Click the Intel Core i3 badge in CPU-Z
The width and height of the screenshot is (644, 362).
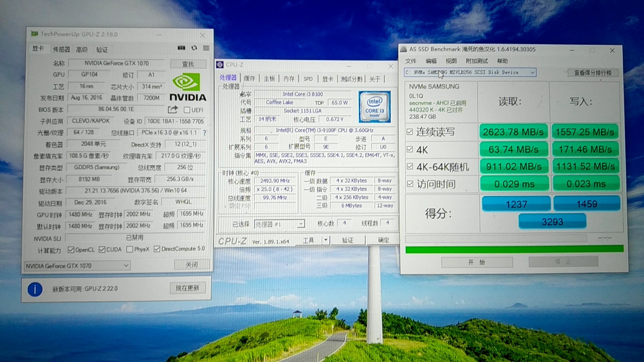pyautogui.click(x=375, y=107)
